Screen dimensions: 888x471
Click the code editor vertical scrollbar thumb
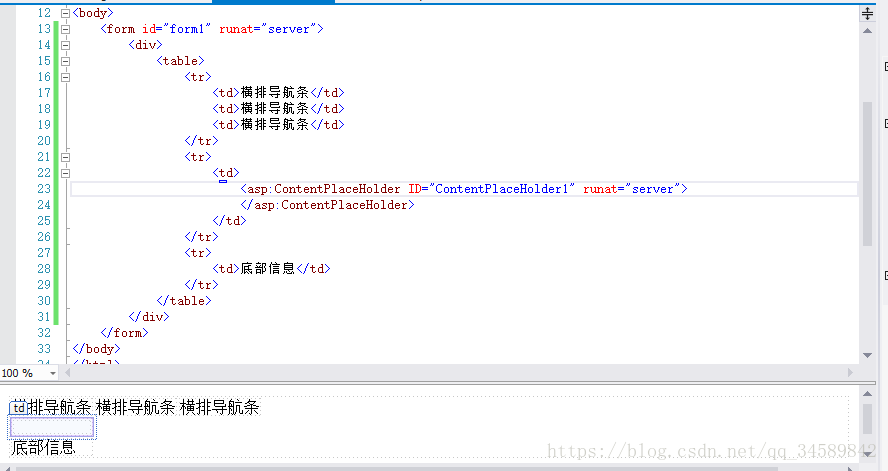coord(867,174)
